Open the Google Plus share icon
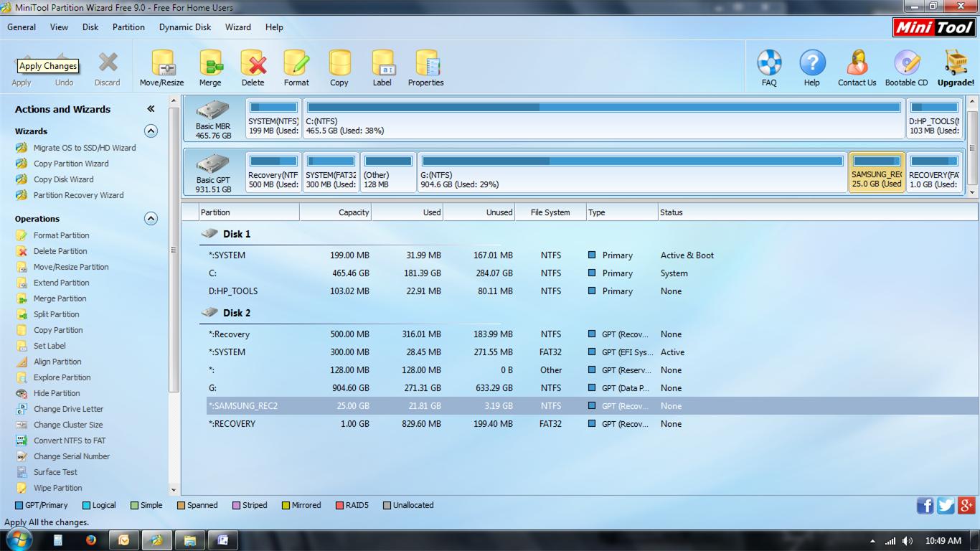The width and height of the screenshot is (980, 551). pos(966,506)
